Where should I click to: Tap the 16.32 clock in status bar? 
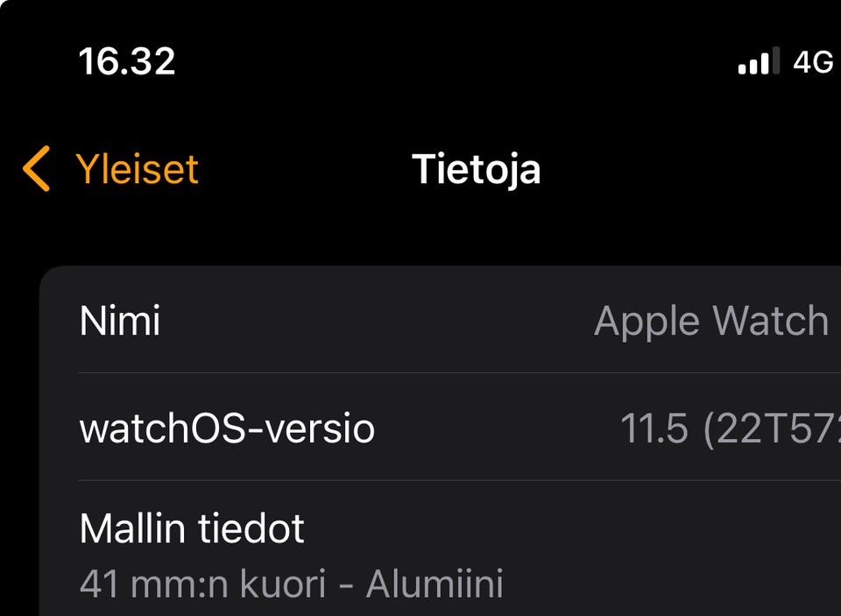tap(126, 61)
